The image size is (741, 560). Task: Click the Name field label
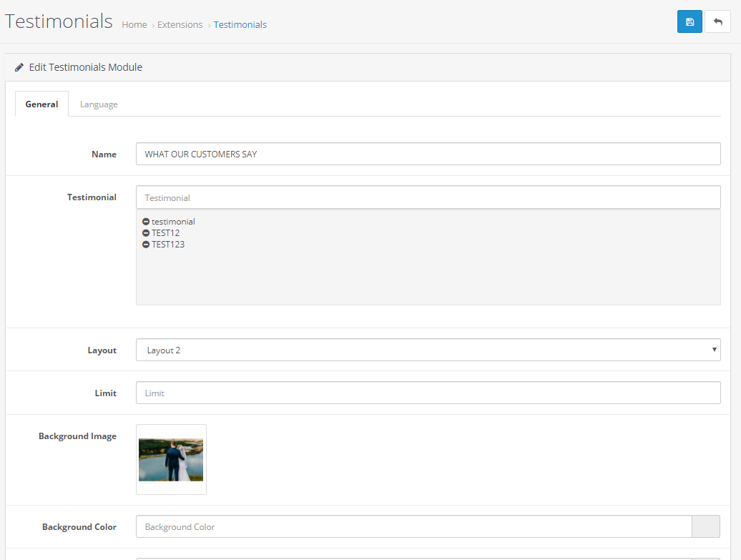click(x=104, y=154)
